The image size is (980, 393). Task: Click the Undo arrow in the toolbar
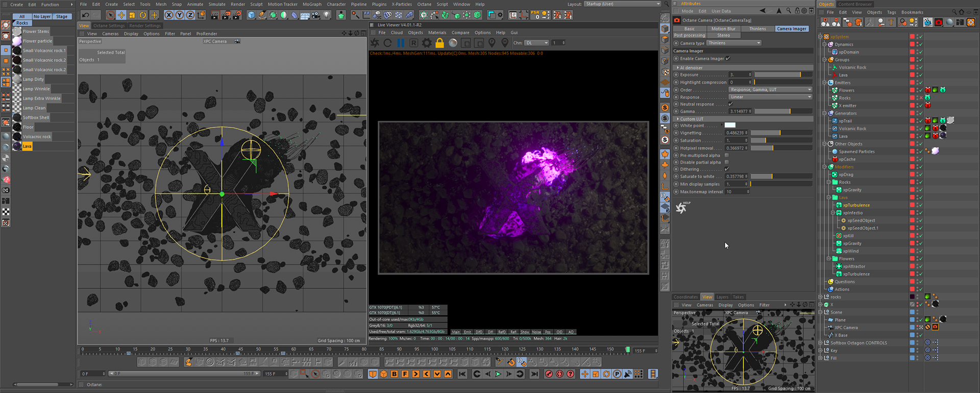86,15
